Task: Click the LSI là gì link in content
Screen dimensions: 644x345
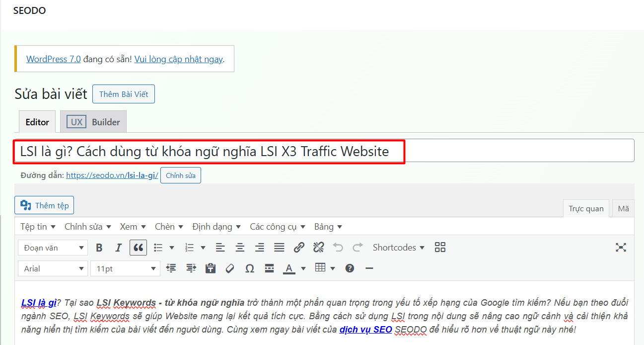Action: click(39, 302)
